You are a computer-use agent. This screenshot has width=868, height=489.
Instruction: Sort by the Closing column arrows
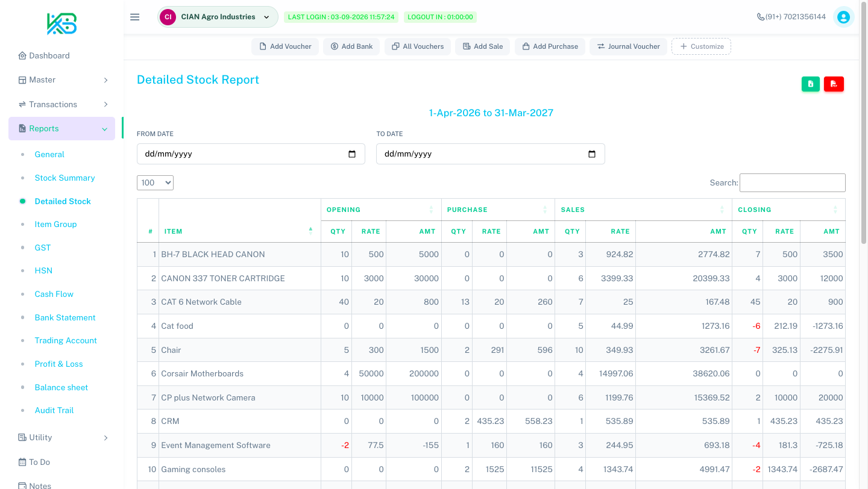click(x=835, y=210)
